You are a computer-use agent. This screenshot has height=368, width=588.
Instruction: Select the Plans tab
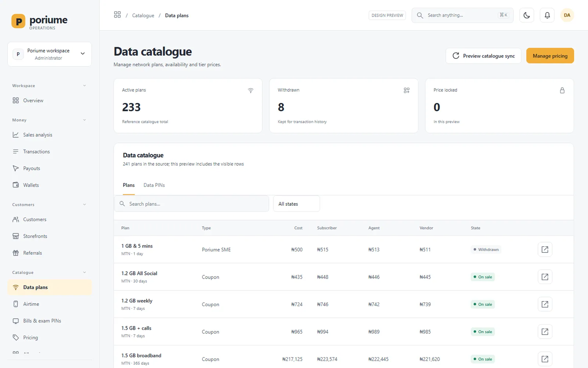(129, 185)
